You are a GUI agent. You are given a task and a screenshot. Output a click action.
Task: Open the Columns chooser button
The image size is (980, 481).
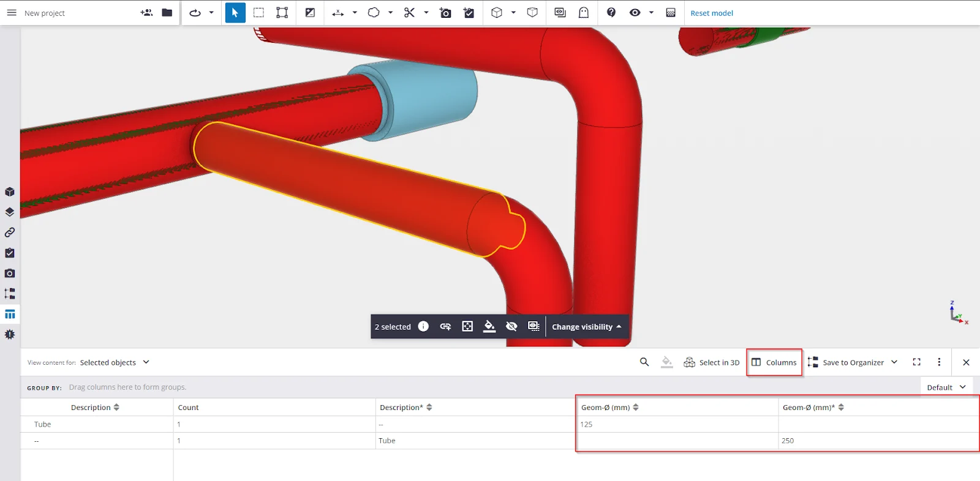[x=774, y=362]
